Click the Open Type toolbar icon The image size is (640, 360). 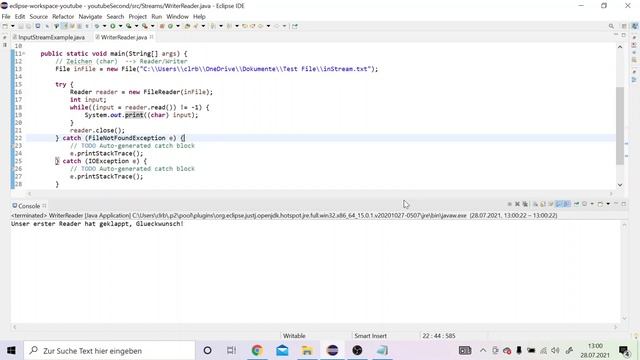[187, 26]
